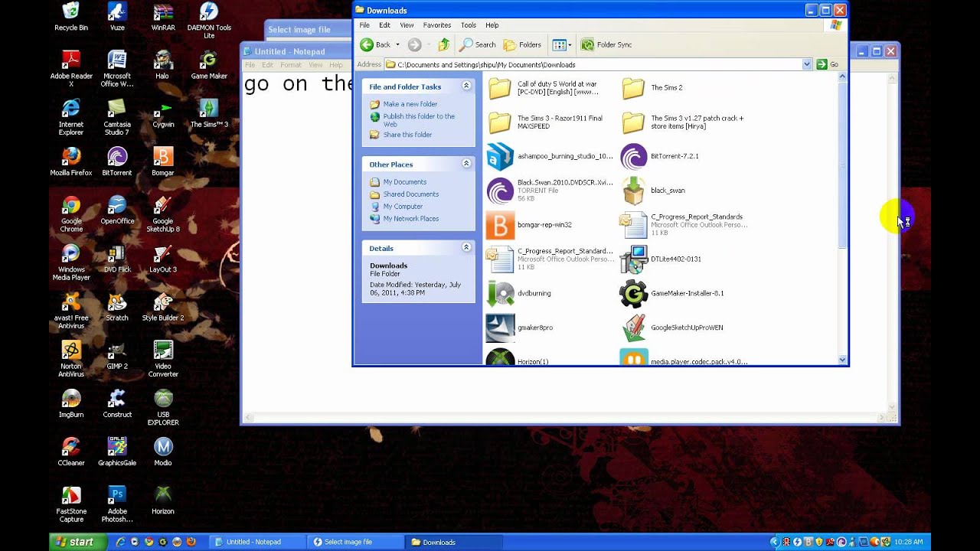The width and height of the screenshot is (980, 551).
Task: Select the bomgar-rep-win32 file icon
Action: click(500, 225)
